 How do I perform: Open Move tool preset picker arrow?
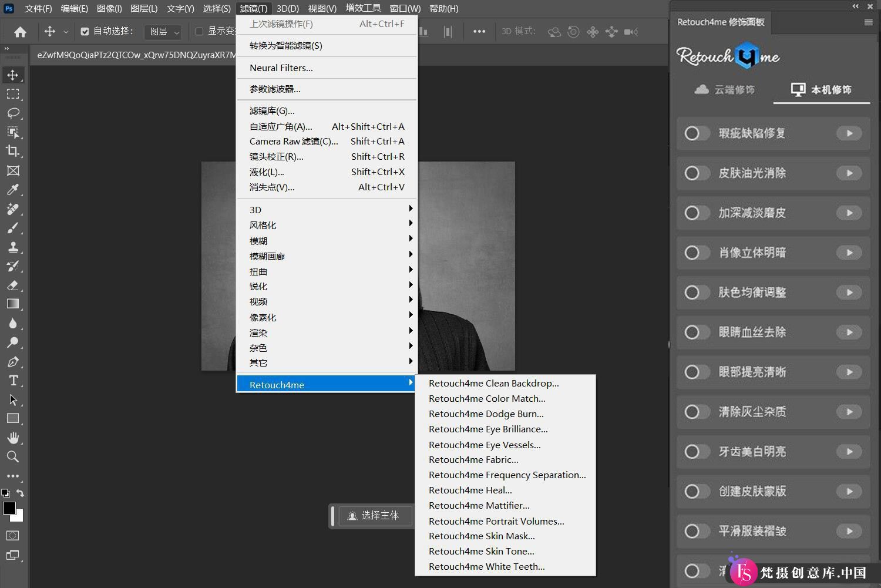(66, 32)
